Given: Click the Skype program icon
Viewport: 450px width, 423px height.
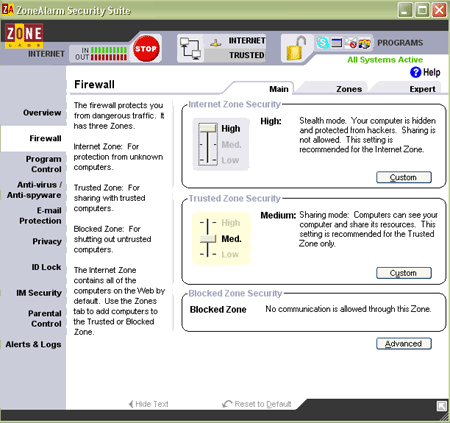Looking at the screenshot, I should [322, 42].
